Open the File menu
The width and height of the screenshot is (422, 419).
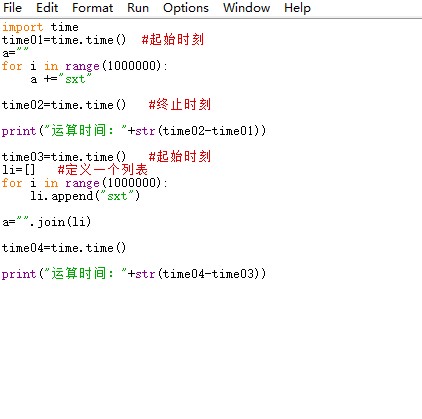coord(12,8)
